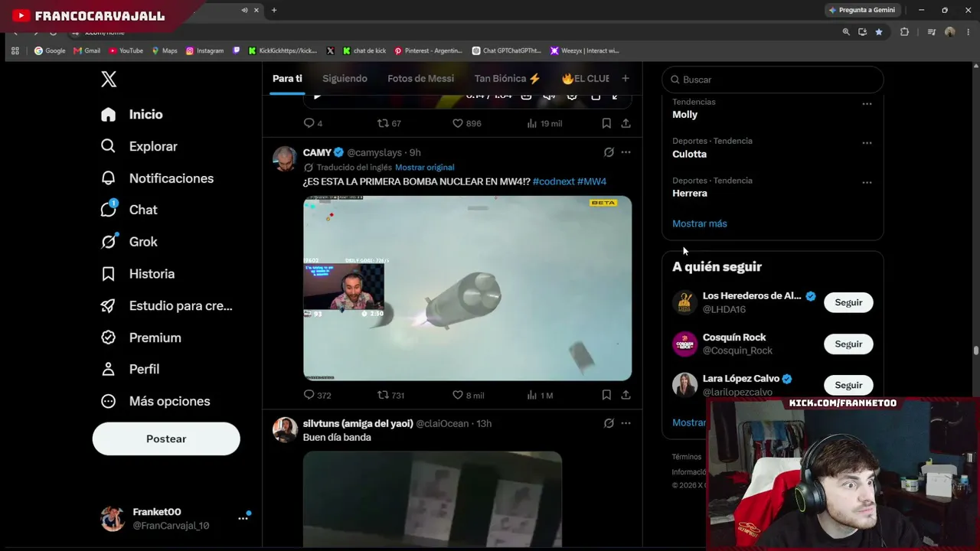Open Grok actions on CAMY's post
The height and width of the screenshot is (551, 980).
tap(609, 152)
